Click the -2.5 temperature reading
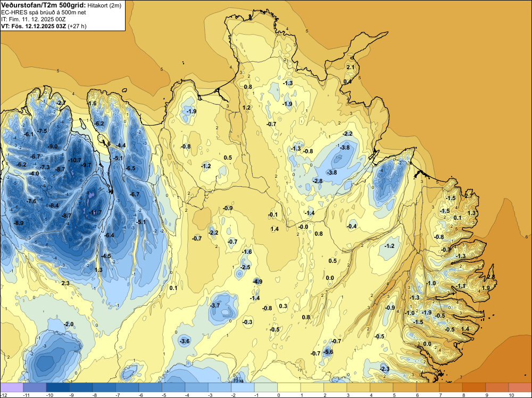The height and width of the screenshot is (398, 532). (x=245, y=267)
